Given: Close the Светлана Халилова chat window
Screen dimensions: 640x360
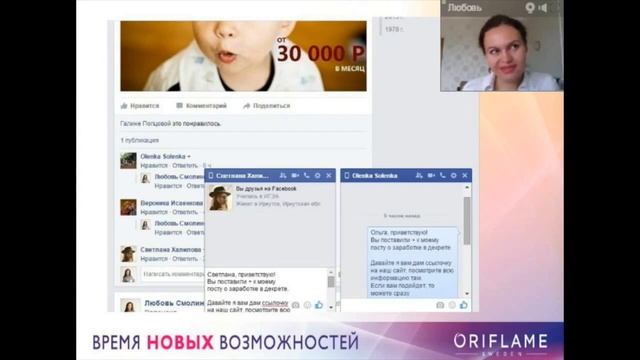Looking at the screenshot, I should click(x=329, y=176).
